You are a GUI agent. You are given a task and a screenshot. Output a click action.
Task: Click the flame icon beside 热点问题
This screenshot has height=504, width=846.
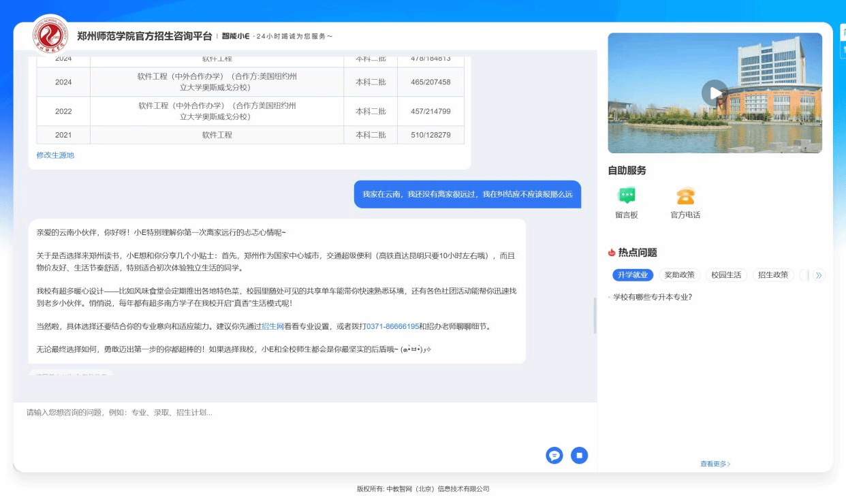click(612, 253)
